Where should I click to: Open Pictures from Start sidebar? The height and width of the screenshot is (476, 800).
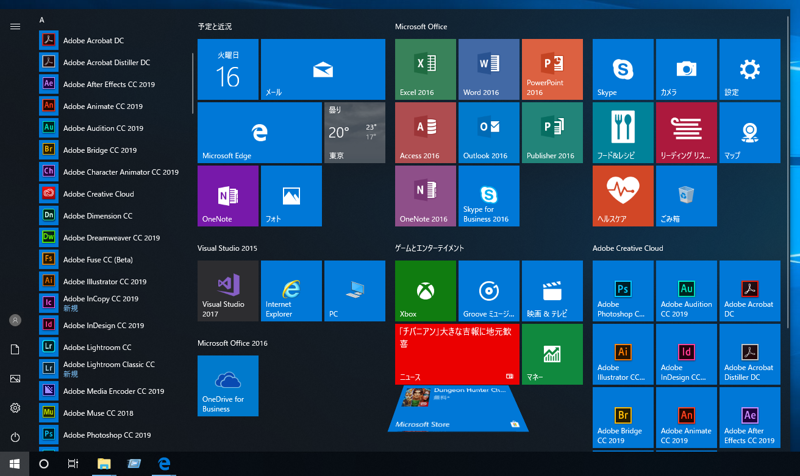(x=15, y=379)
